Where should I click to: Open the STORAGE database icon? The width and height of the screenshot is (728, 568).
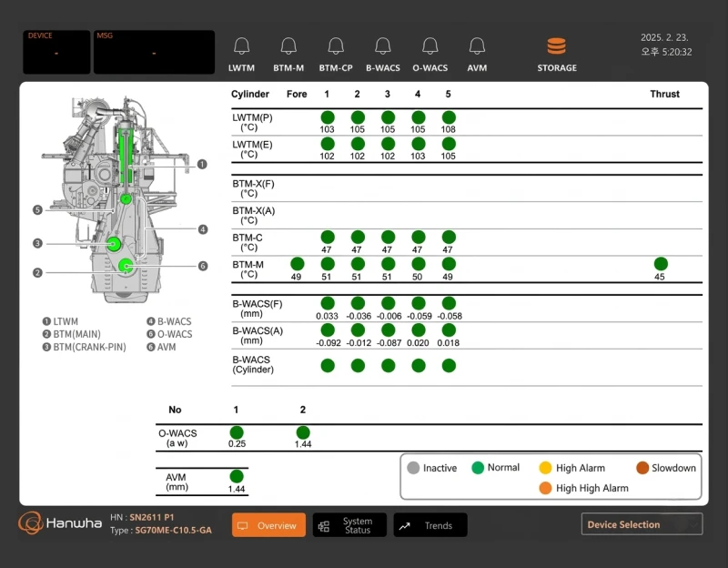point(556,46)
